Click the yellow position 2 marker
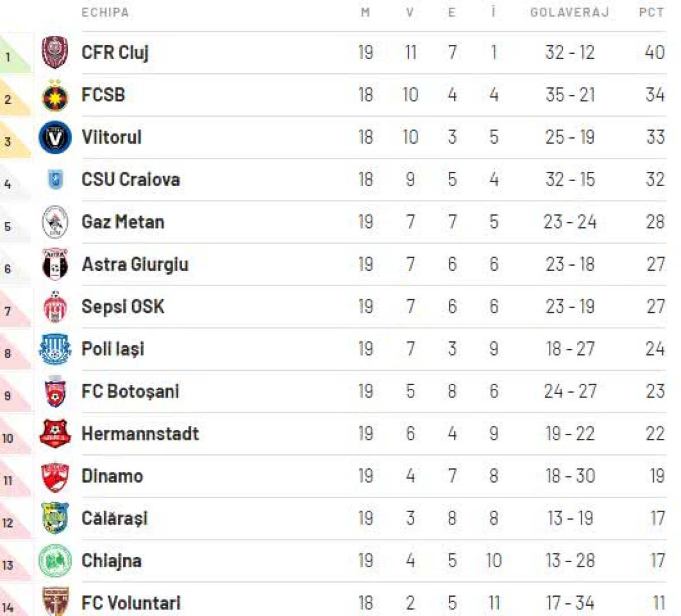The height and width of the screenshot is (616, 681). (x=12, y=99)
